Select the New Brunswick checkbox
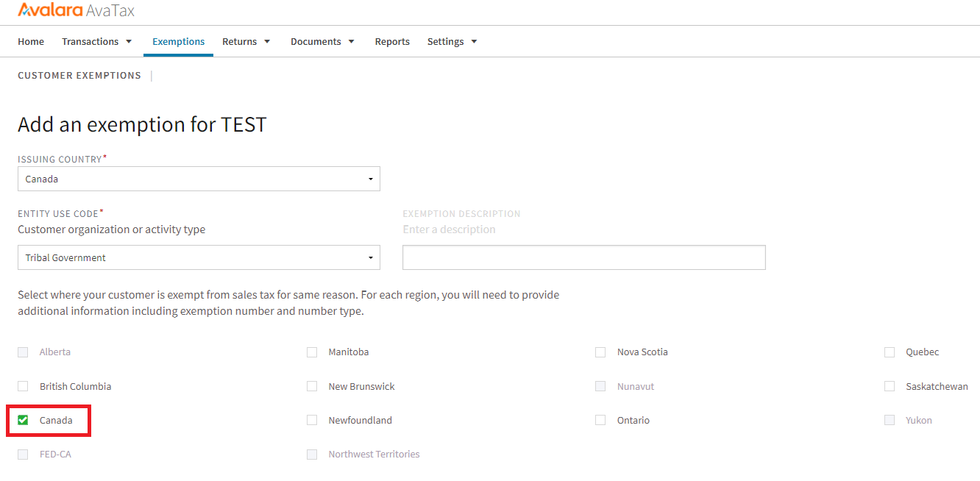 tap(312, 386)
